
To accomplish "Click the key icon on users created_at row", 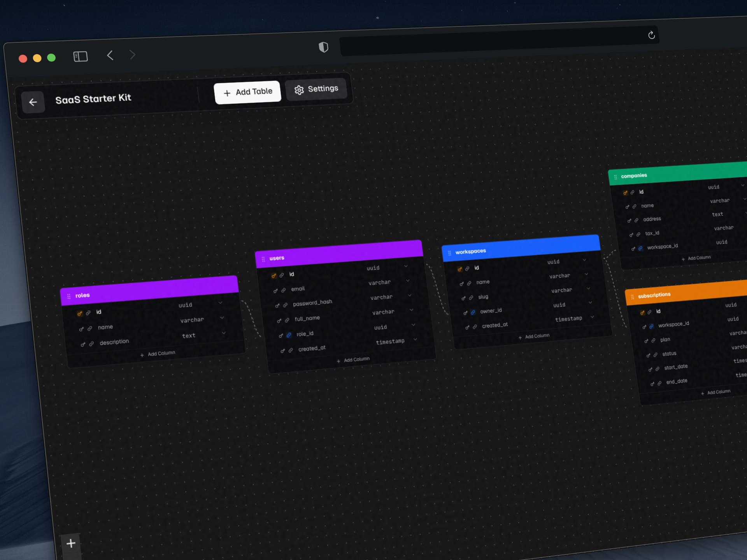I will click(282, 351).
